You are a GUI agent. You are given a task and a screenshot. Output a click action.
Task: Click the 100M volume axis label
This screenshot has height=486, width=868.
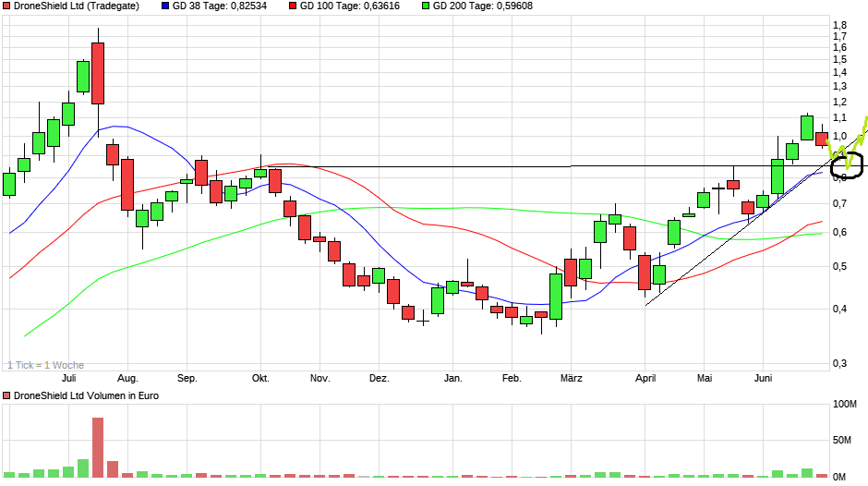point(845,405)
